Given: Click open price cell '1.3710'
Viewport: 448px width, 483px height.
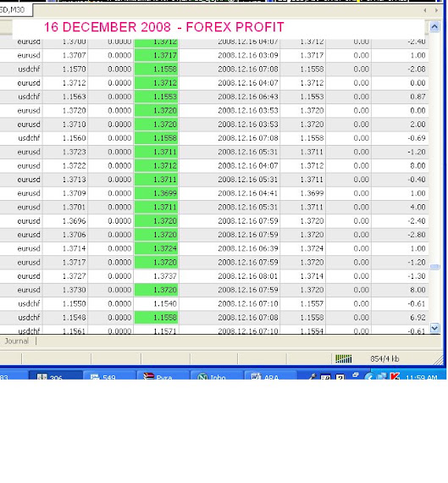Looking at the screenshot, I should tap(74, 125).
